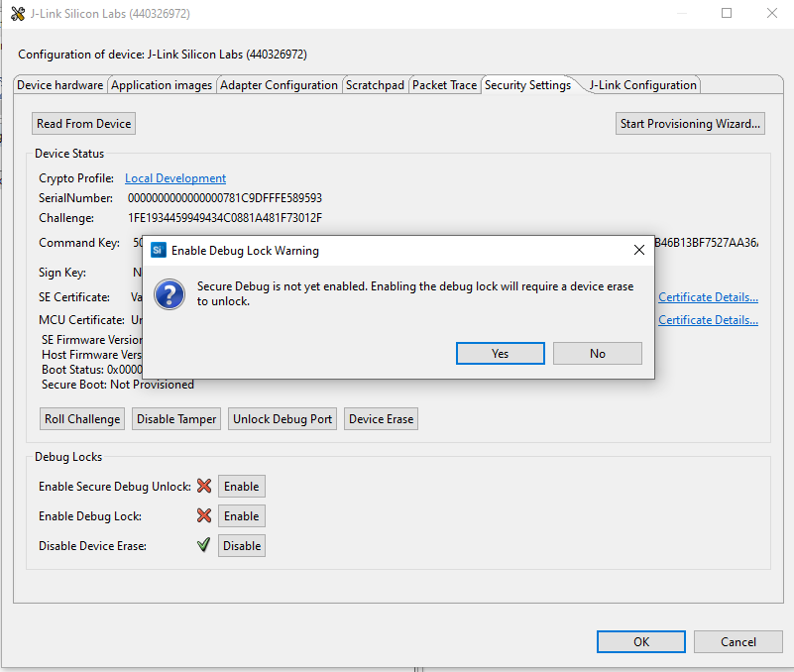This screenshot has width=794, height=672.
Task: Switch to the J-Link Configuration tab
Action: (641, 84)
